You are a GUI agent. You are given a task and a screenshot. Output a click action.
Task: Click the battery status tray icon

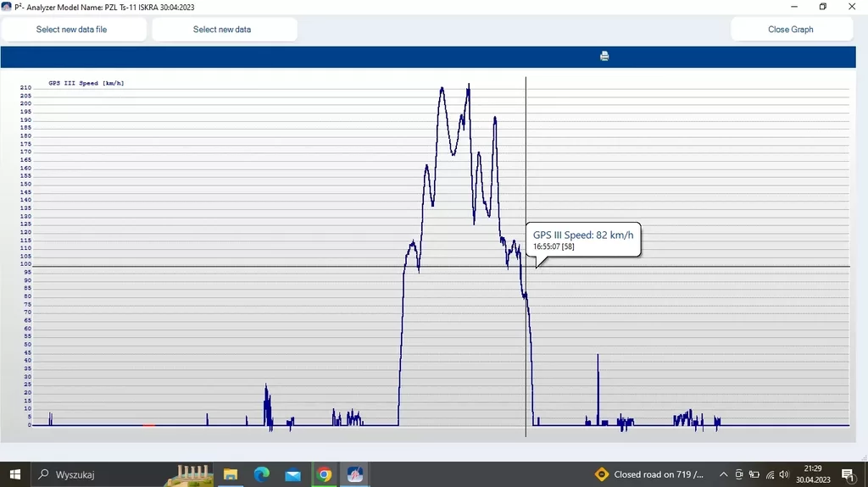pyautogui.click(x=754, y=474)
